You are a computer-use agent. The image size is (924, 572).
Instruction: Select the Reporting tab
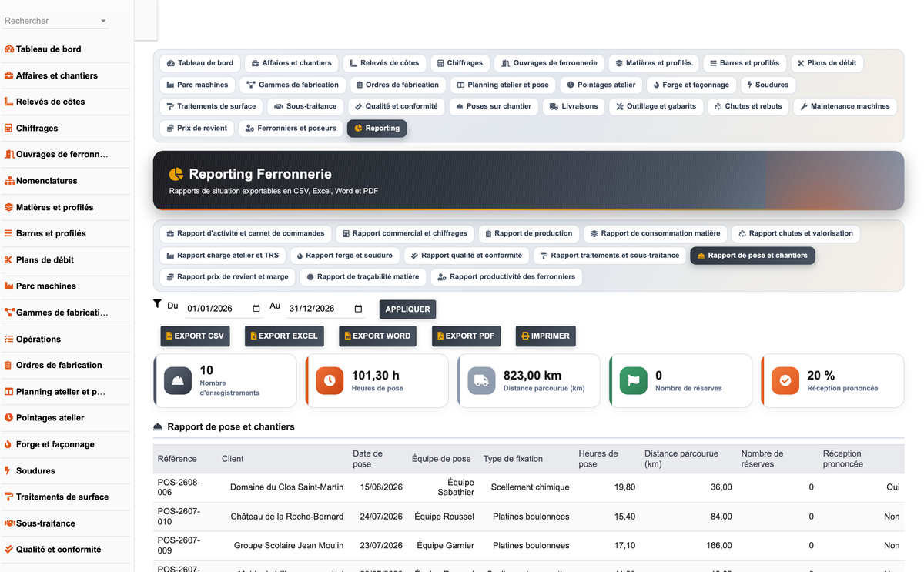377,128
